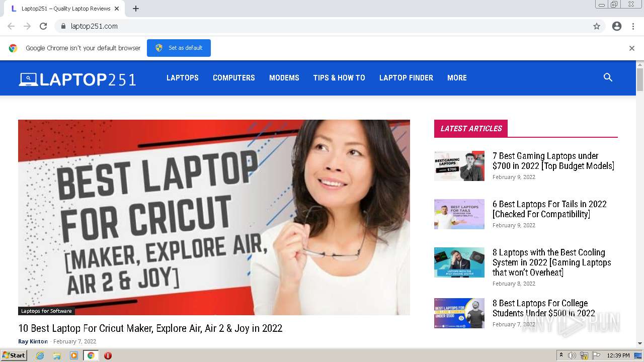Open the Best Laptop for Cricut featured image
644x362 pixels.
coord(214,217)
